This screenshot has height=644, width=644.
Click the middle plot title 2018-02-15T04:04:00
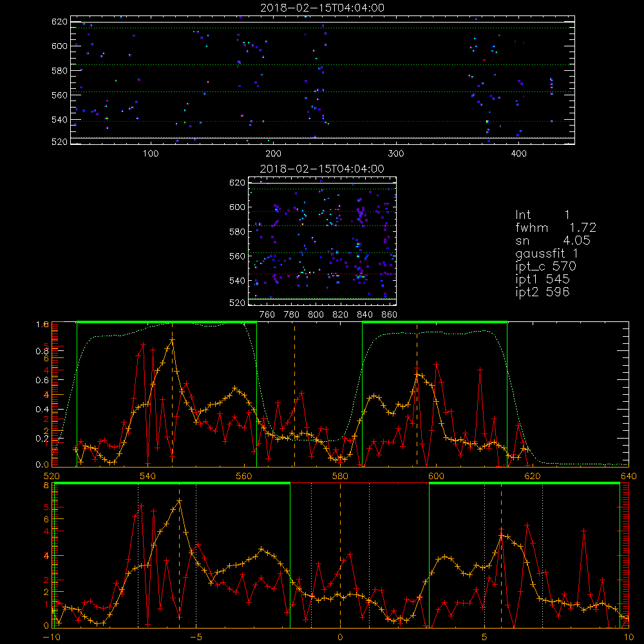pos(323,169)
